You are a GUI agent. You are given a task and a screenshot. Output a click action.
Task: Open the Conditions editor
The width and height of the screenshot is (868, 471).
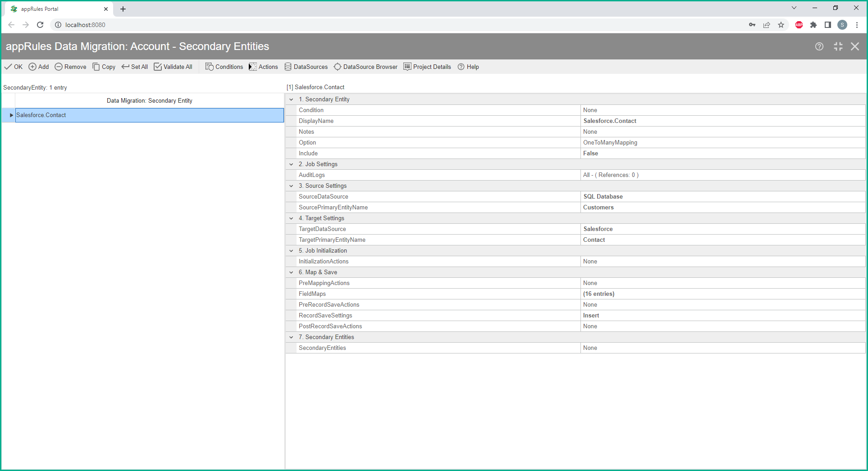(224, 67)
